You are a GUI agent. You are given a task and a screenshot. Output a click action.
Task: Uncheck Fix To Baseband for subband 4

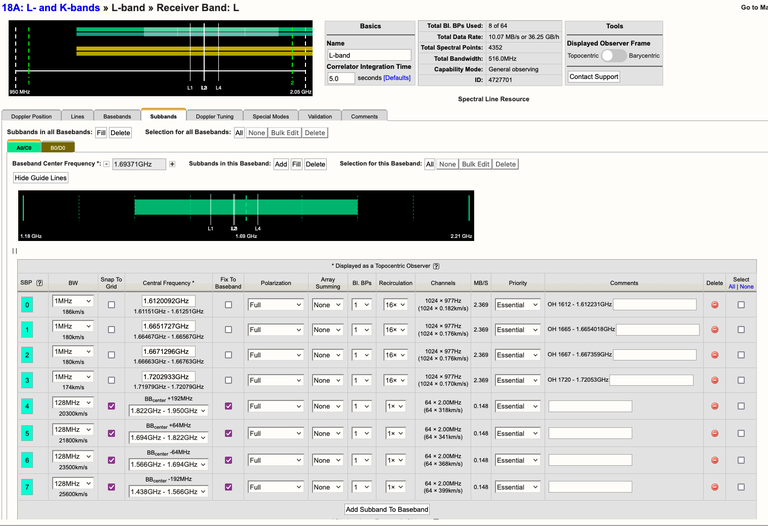(228, 406)
